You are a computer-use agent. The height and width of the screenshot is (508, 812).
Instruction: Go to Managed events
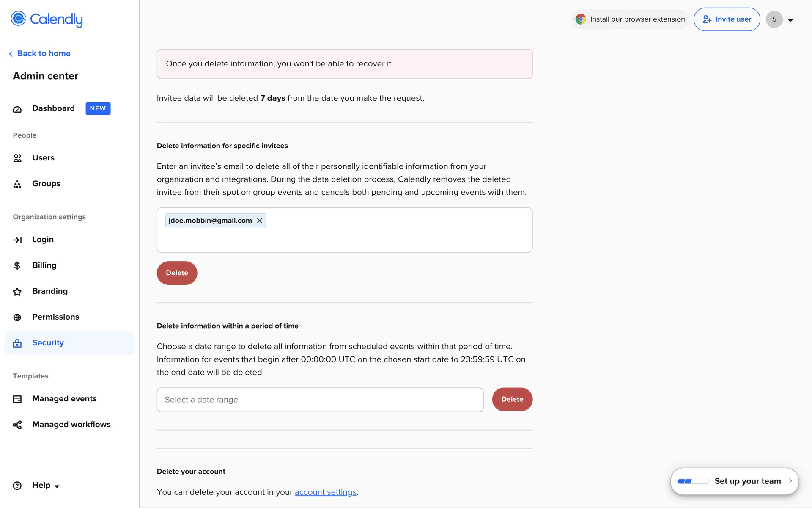point(64,399)
